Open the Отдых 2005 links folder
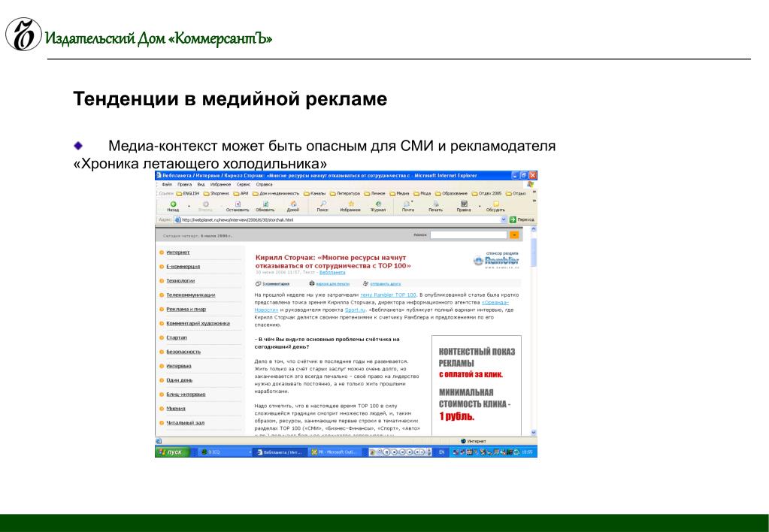This screenshot has height=532, width=769. [487, 194]
